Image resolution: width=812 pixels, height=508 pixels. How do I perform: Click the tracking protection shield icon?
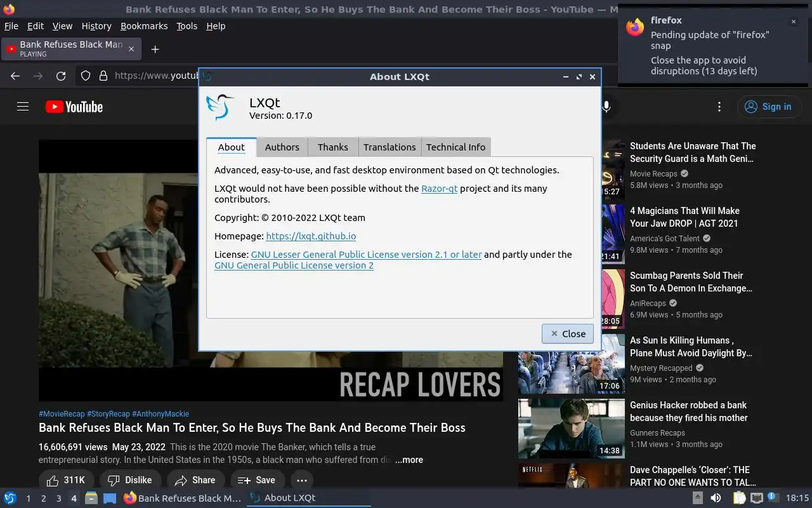86,76
